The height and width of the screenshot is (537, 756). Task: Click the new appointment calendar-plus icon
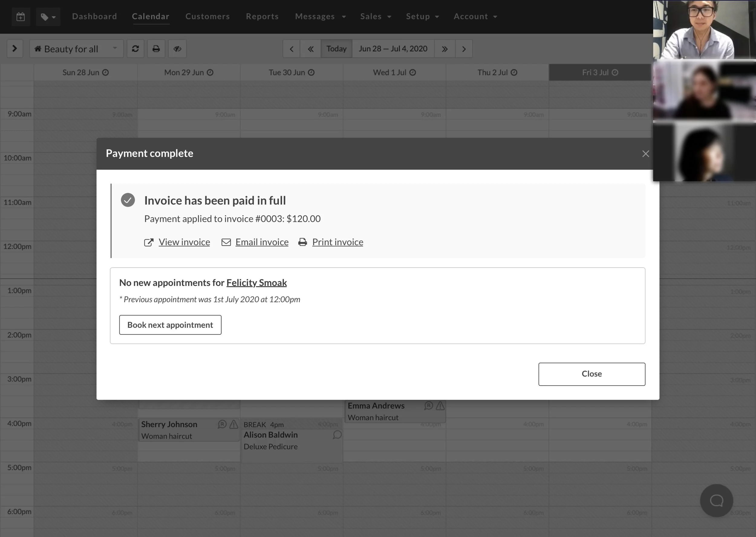tap(21, 17)
